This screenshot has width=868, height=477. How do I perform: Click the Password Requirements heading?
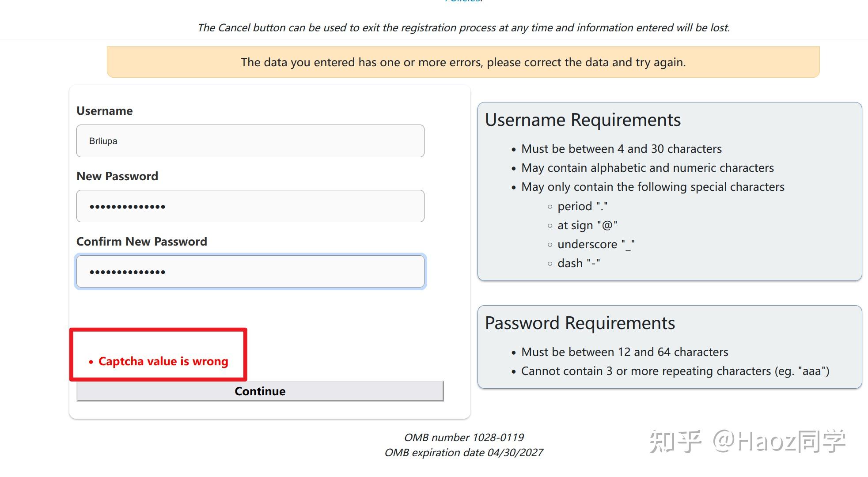(580, 323)
